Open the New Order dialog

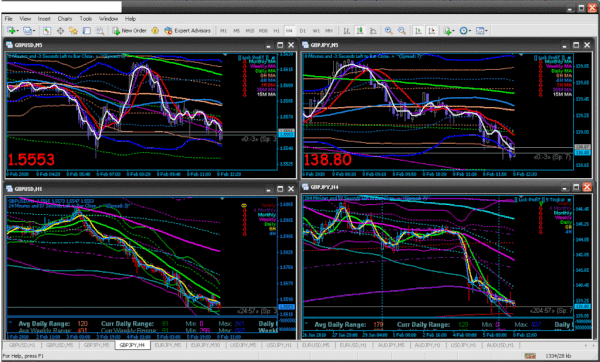coord(129,31)
